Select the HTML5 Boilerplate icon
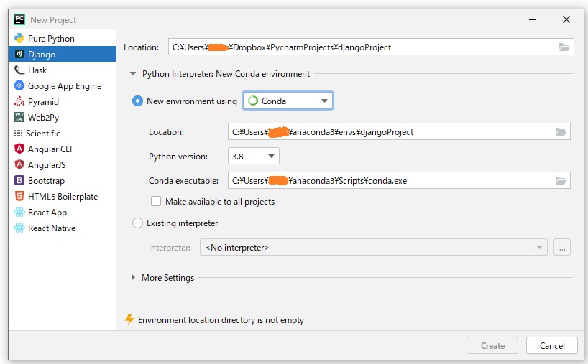 (x=19, y=196)
